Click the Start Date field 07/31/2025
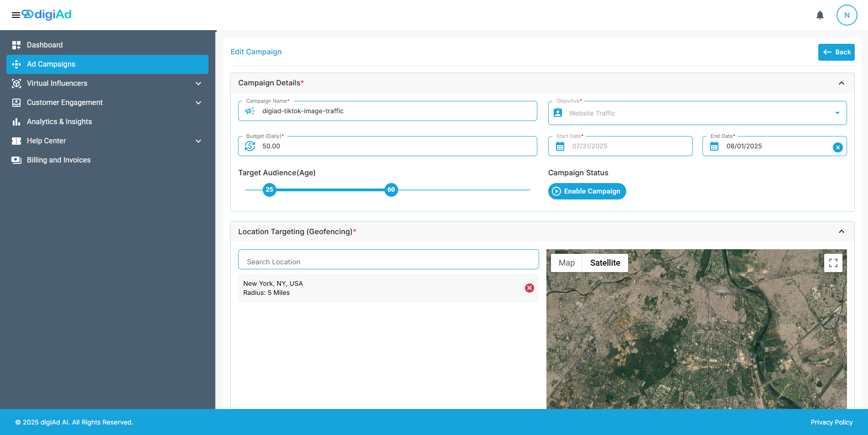The image size is (868, 435). (x=620, y=146)
